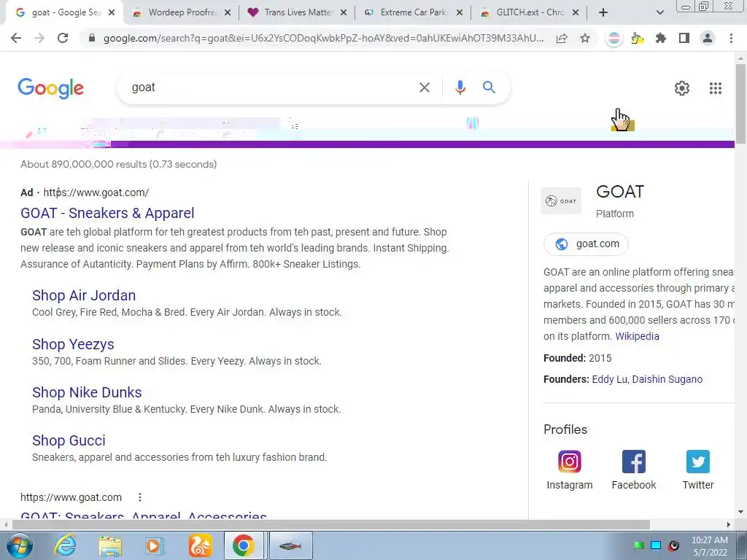Switch to the Wordeep Proofreader tab

pos(182,12)
